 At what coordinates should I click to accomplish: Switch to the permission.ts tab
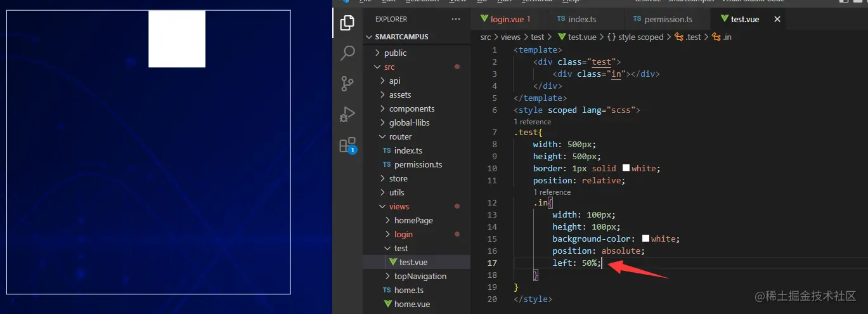point(667,19)
